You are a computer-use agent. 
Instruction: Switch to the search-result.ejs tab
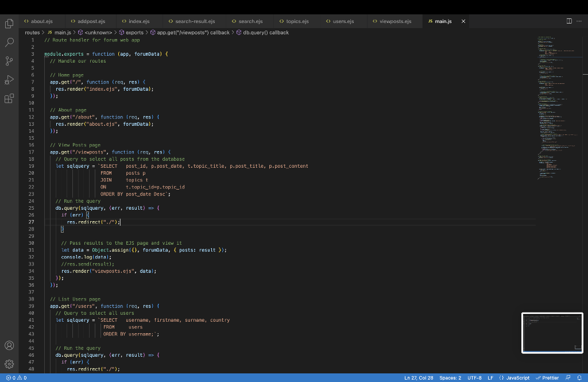(191, 21)
